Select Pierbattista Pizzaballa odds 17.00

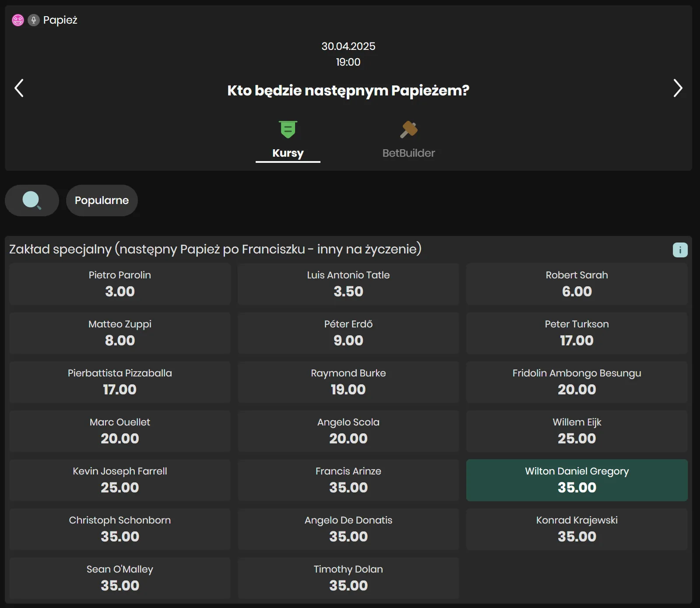[120, 382]
